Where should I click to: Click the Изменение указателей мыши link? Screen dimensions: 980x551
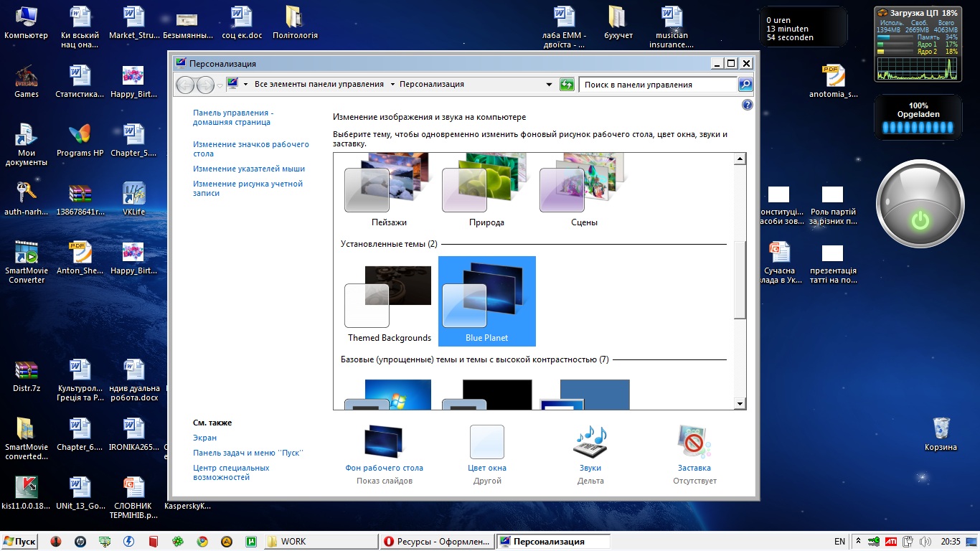248,169
